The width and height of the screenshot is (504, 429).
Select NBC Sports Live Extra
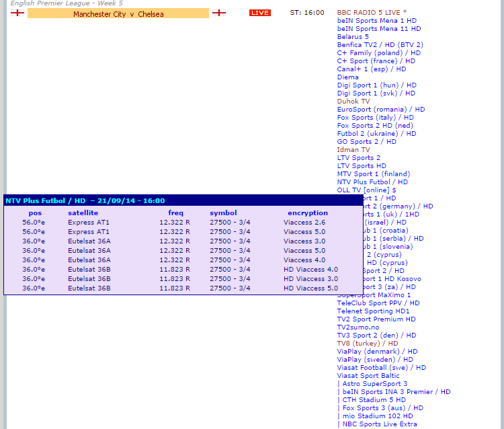[380, 424]
